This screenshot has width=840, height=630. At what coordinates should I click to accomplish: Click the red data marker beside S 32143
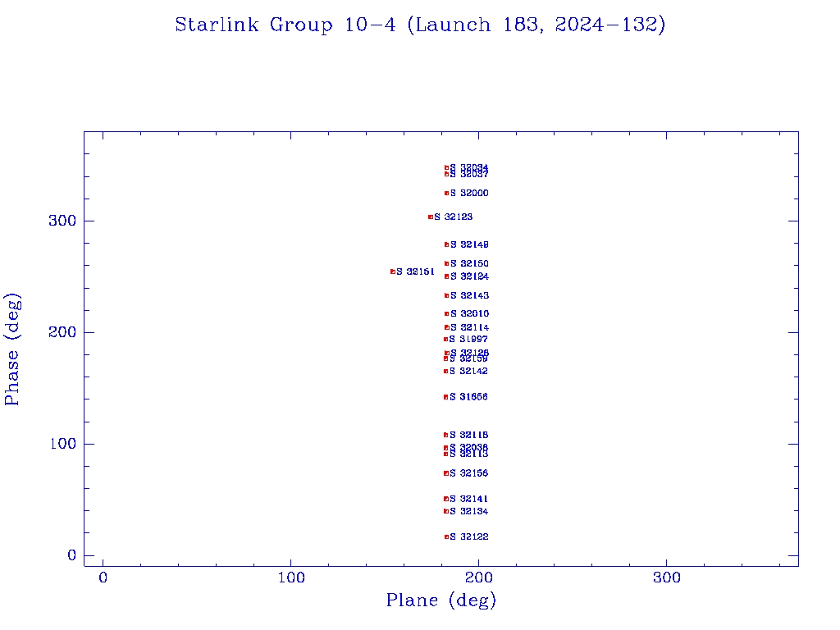pyautogui.click(x=446, y=295)
